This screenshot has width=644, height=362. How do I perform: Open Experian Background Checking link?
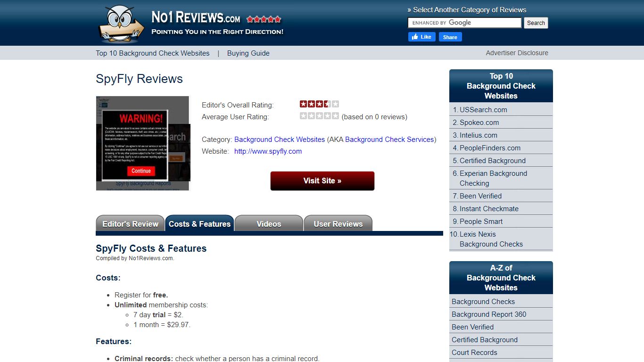493,178
